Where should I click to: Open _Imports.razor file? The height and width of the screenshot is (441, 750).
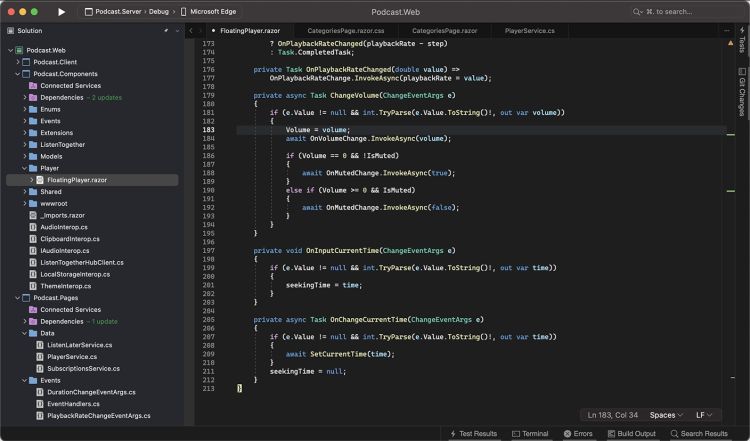coord(62,215)
